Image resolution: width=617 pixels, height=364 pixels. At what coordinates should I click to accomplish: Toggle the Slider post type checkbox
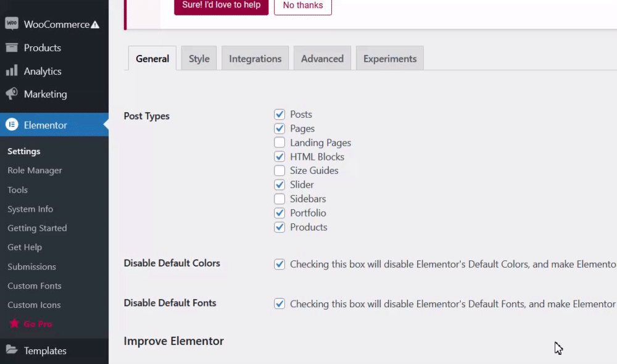pyautogui.click(x=280, y=184)
